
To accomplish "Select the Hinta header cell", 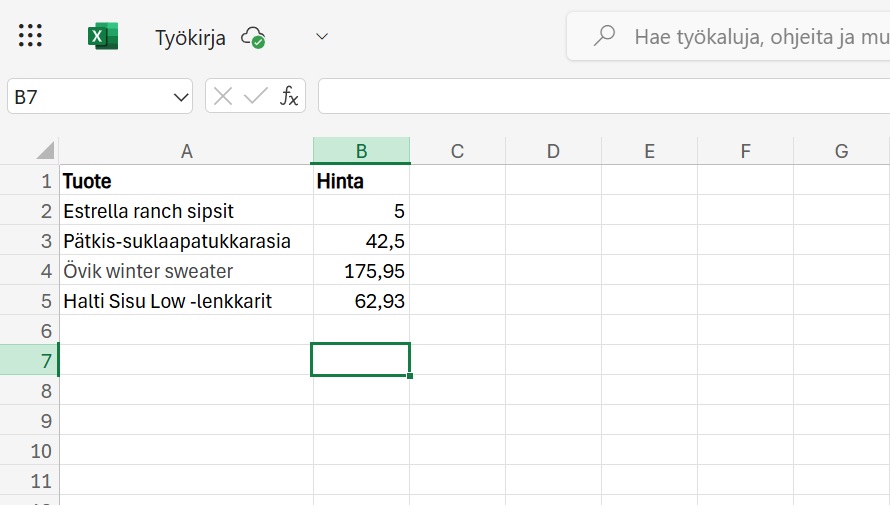I will (x=361, y=181).
